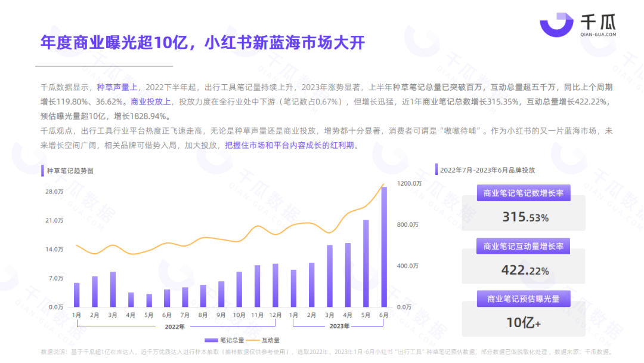
Task: Click the 2022年7月-2023年6月品牌投放 heading
Action: (488, 170)
